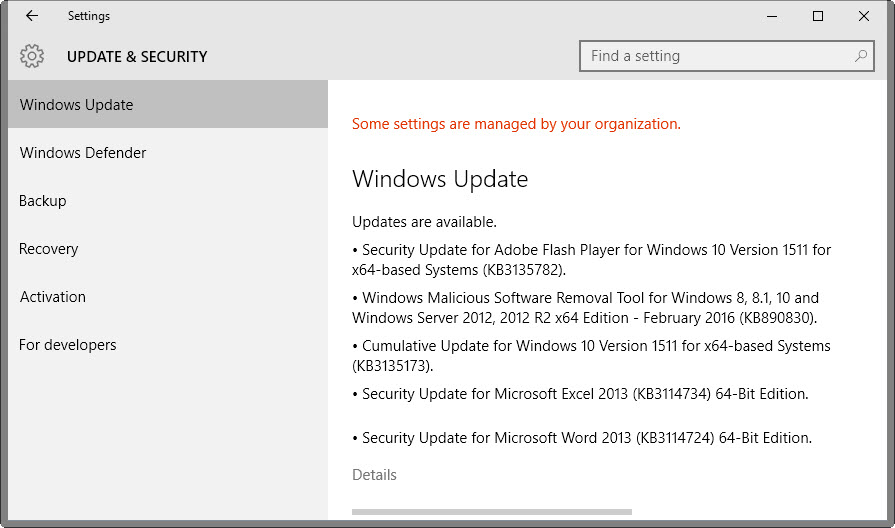Click the Windows Update heading
The image size is (895, 528).
440,179
